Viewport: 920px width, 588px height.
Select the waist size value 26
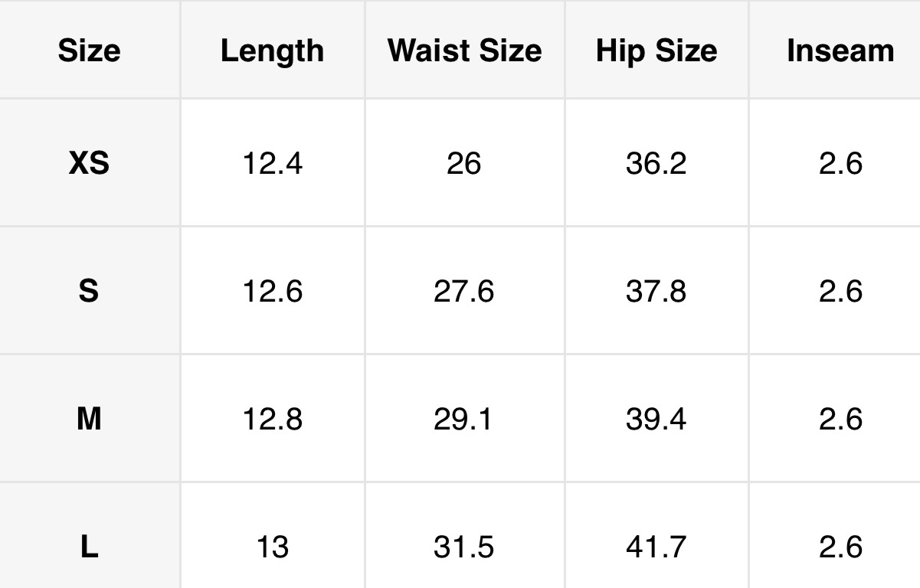pyautogui.click(x=464, y=163)
